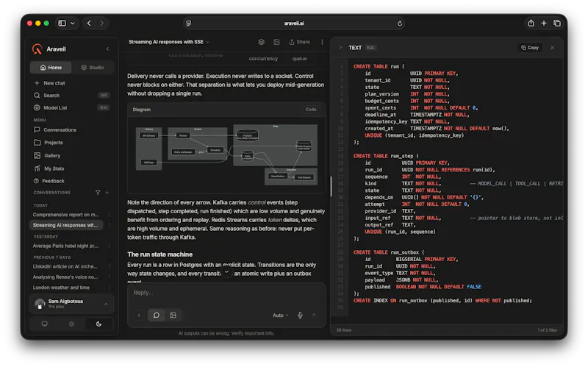Image resolution: width=588 pixels, height=367 pixels.
Task: Select light theme sun icon
Action: click(71, 324)
